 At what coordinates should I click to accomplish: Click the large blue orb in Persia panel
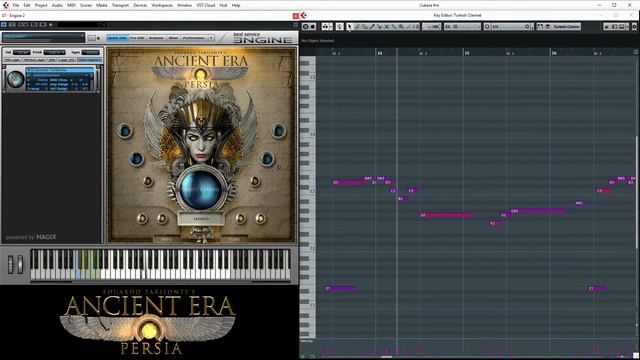(200, 189)
